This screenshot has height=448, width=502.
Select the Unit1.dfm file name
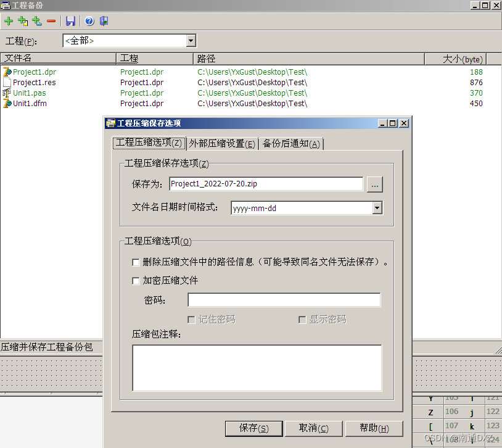click(x=30, y=104)
